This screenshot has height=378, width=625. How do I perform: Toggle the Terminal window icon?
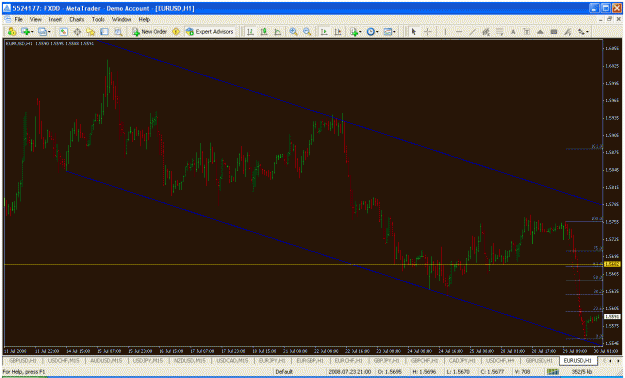[104, 32]
